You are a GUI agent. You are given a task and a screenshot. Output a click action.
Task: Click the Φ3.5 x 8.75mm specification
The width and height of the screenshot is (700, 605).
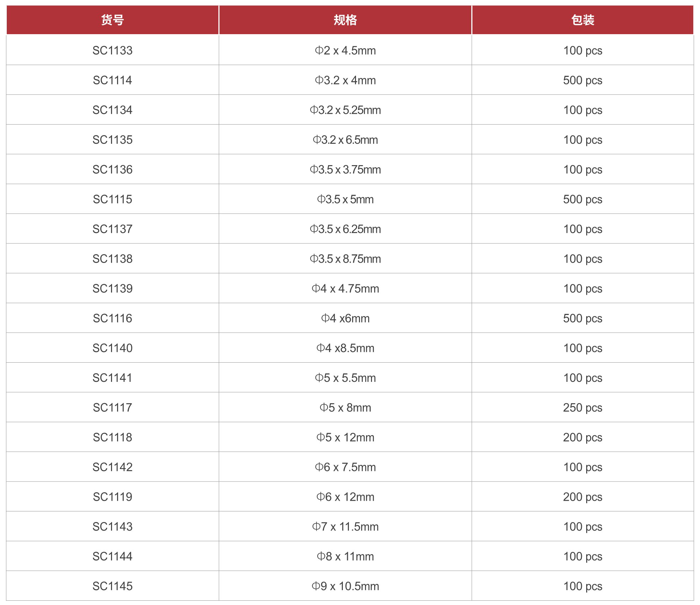345,259
